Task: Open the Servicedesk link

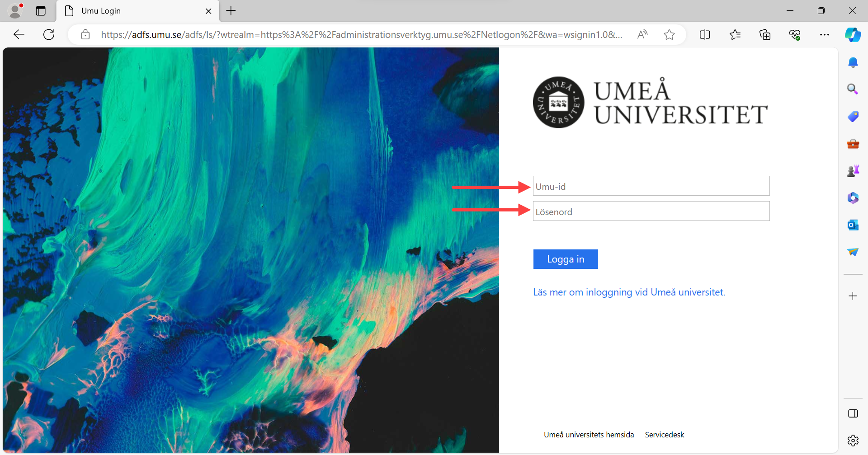Action: tap(665, 435)
